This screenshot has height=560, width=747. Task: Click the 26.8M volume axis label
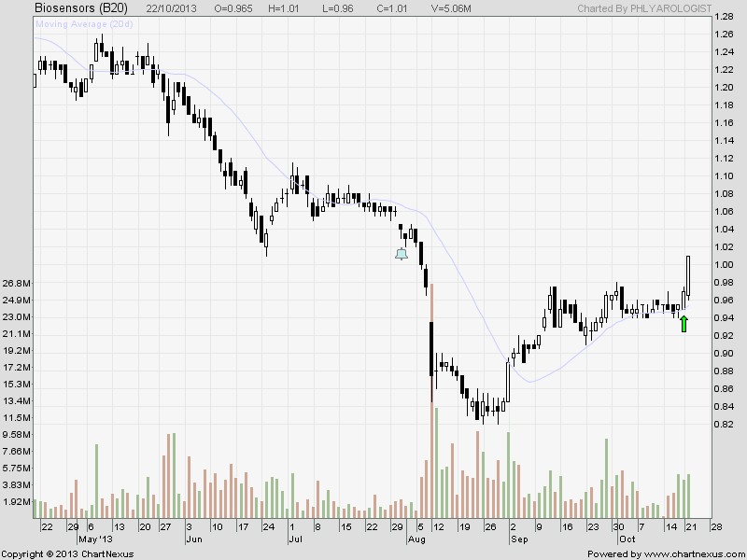18,283
